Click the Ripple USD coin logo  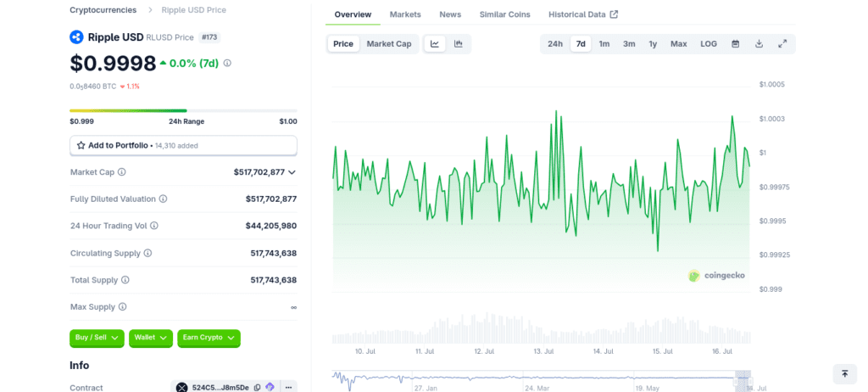pyautogui.click(x=76, y=37)
